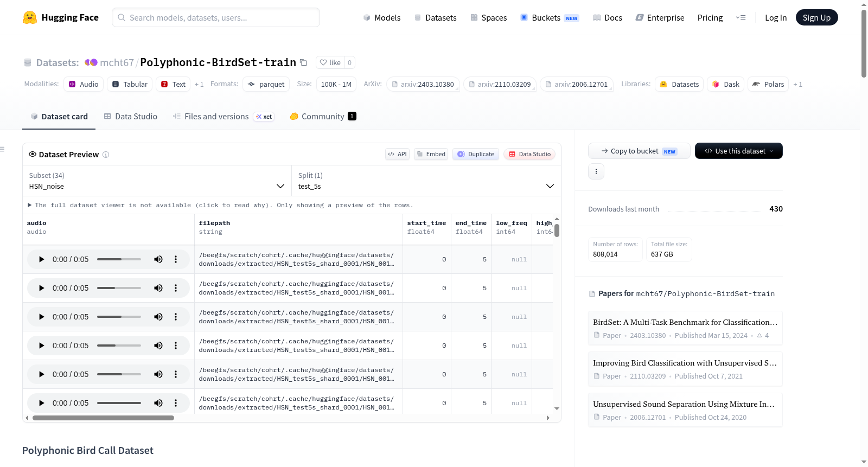Open the arxiv:2403.10380 tag
This screenshot has width=868, height=467.
(423, 84)
